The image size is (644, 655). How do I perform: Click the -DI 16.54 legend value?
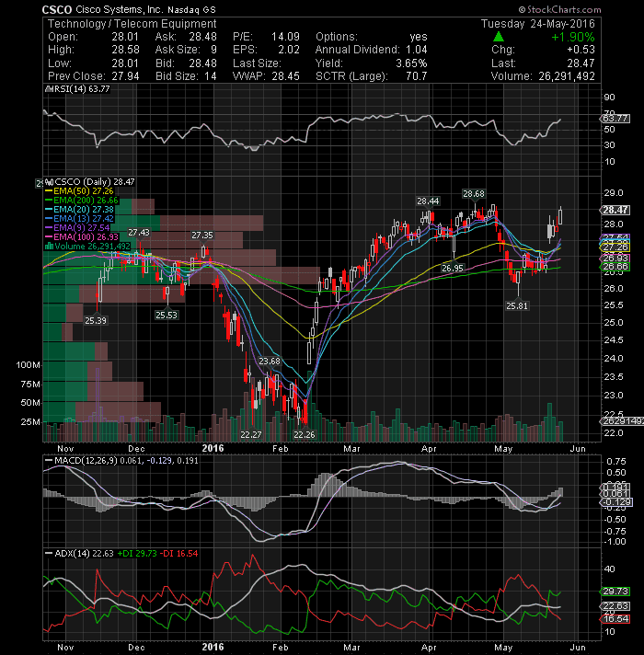tap(178, 554)
